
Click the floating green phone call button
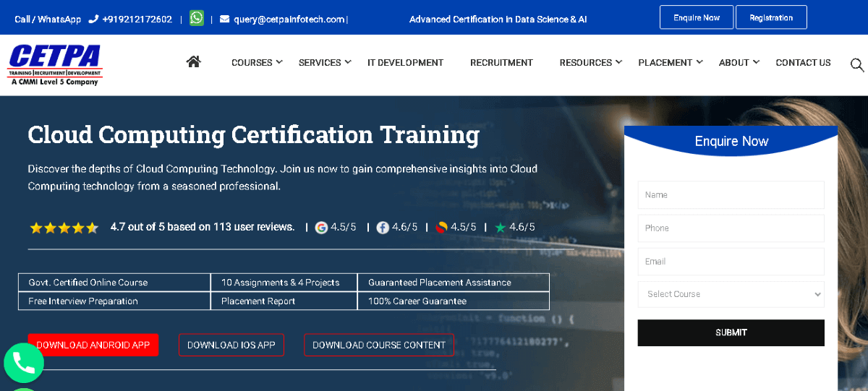coord(24,364)
